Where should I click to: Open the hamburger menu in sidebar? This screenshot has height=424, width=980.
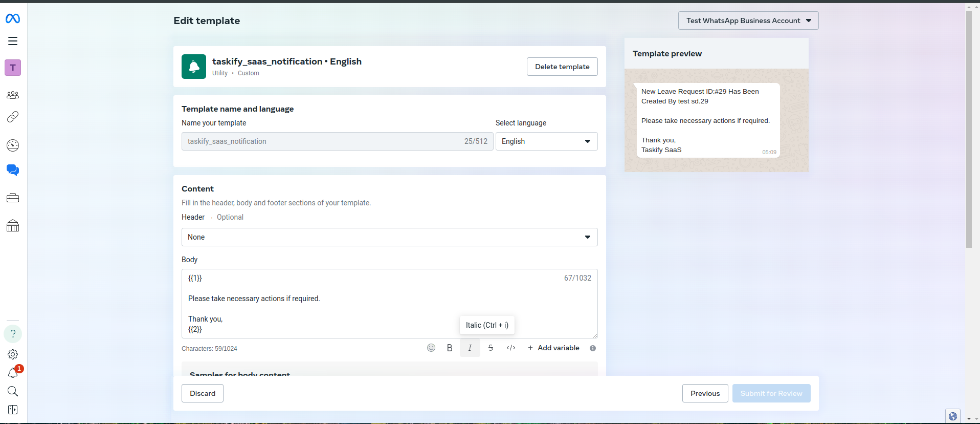(13, 41)
